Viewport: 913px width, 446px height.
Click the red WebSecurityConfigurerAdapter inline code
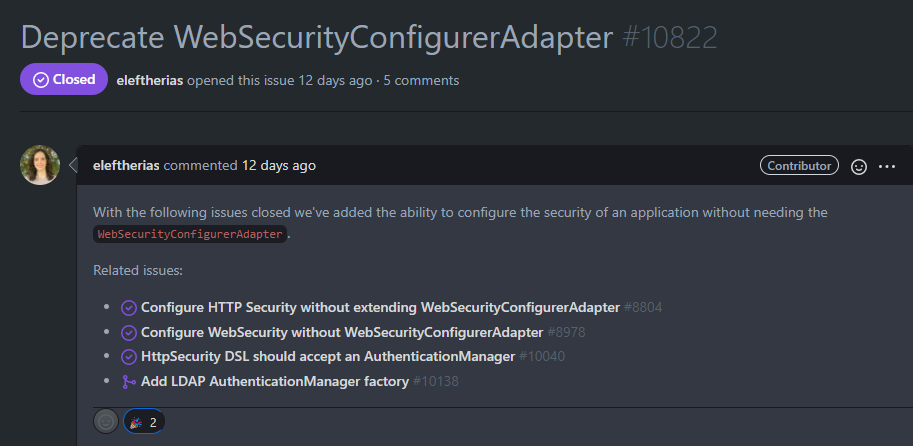tap(191, 234)
